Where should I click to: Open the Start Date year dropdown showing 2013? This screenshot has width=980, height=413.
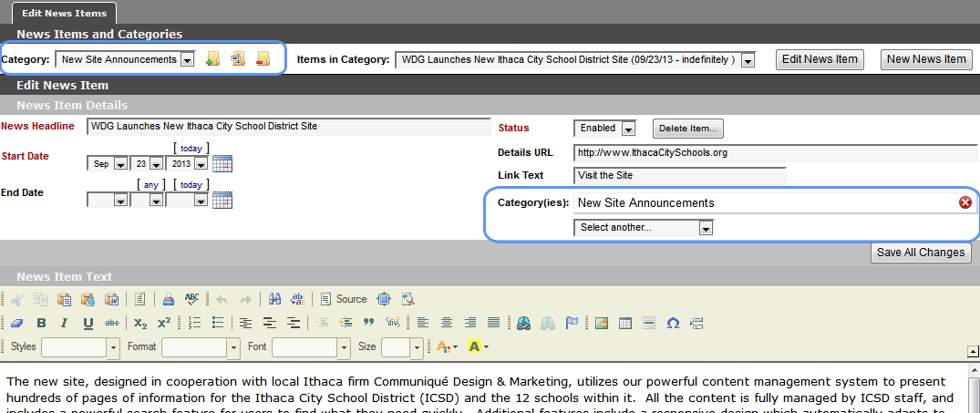(187, 164)
